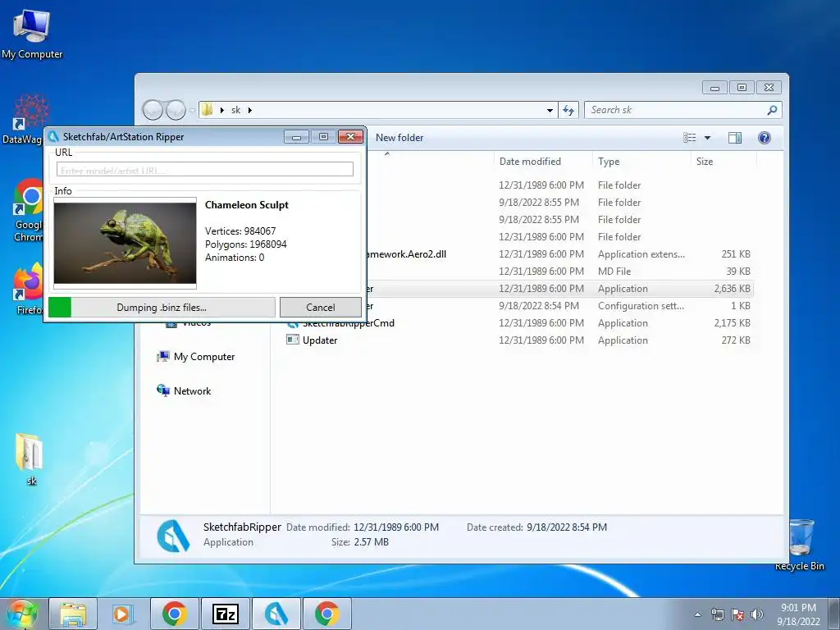840x630 pixels.
Task: Expand arrow after sk in breadcrumb
Action: click(x=249, y=111)
